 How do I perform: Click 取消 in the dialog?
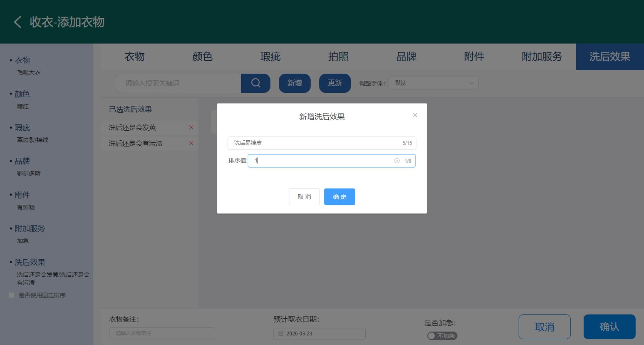tap(304, 197)
